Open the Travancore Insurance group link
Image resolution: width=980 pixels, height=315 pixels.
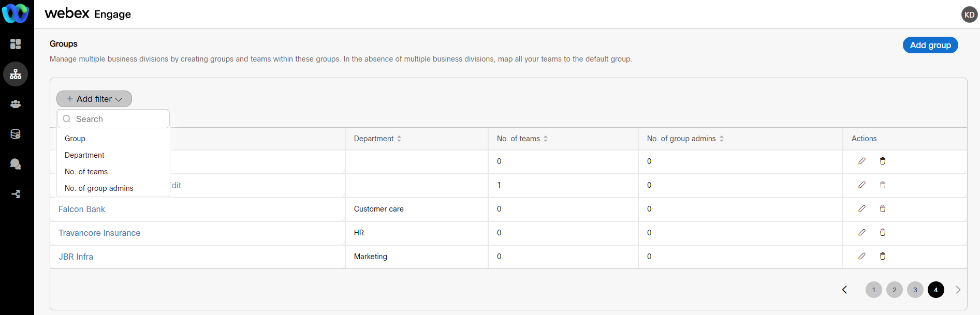[x=99, y=233]
